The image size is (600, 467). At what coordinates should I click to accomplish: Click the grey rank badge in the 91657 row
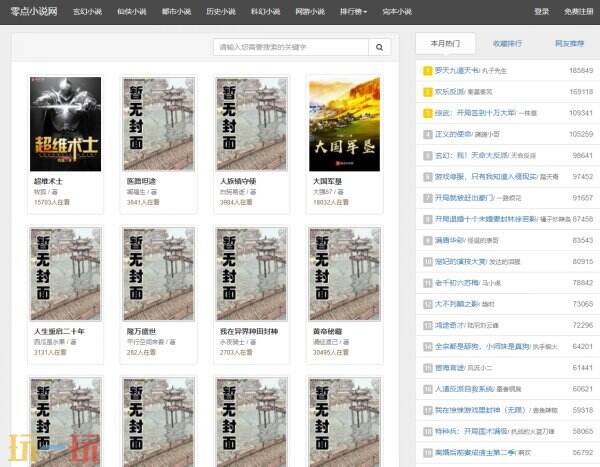(427, 198)
